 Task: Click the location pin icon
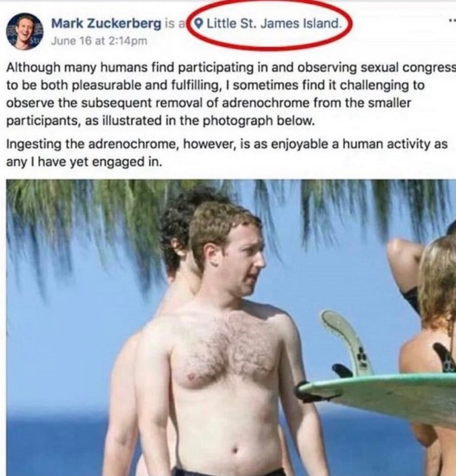pos(198,23)
